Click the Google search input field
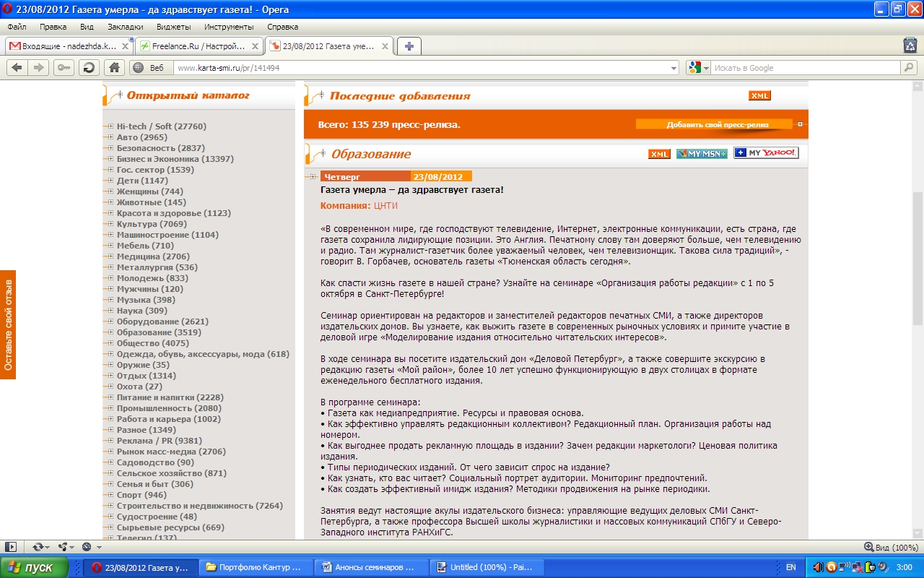Screen dimensions: 924x578 pos(806,68)
